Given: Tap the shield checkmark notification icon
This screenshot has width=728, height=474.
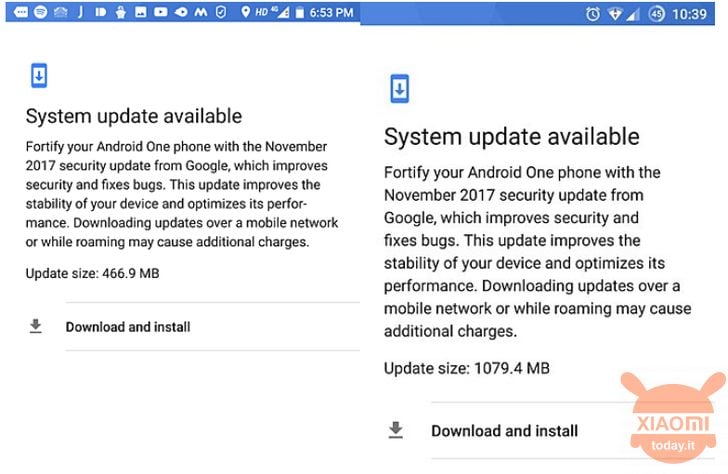Looking at the screenshot, I should click(x=221, y=13).
